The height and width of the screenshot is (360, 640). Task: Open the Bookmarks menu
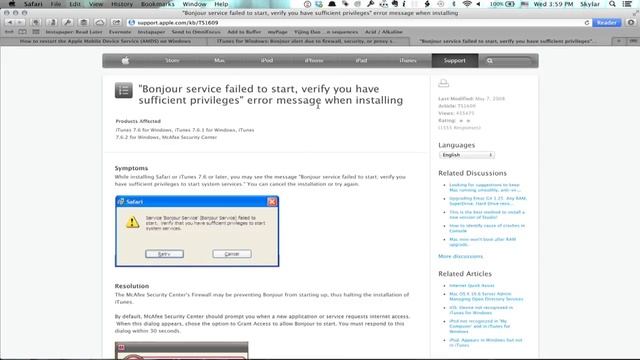click(158, 4)
